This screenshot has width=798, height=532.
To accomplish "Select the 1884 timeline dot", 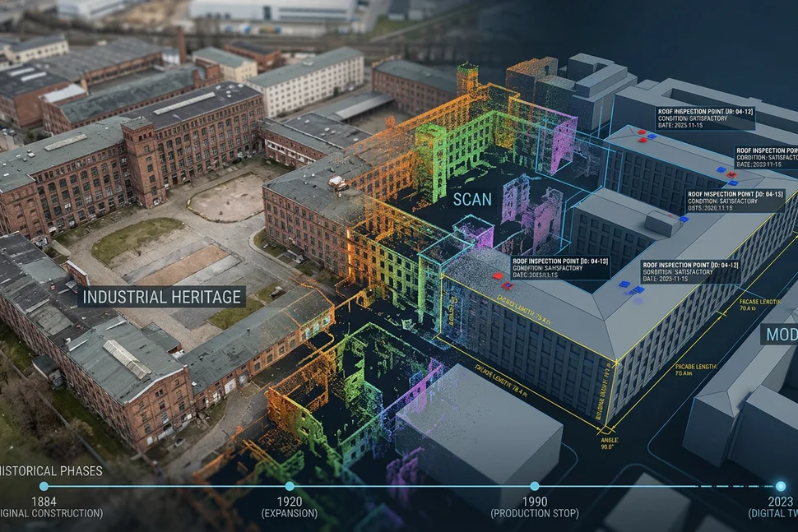I will [44, 486].
